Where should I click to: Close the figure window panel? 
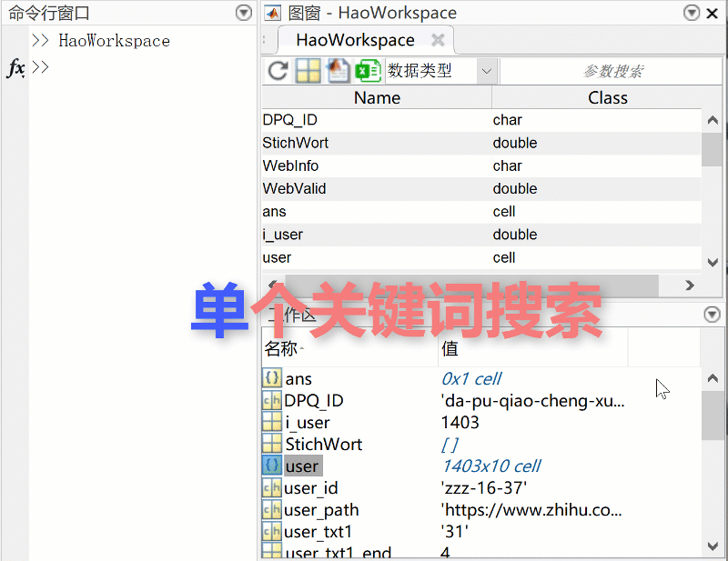point(713,13)
